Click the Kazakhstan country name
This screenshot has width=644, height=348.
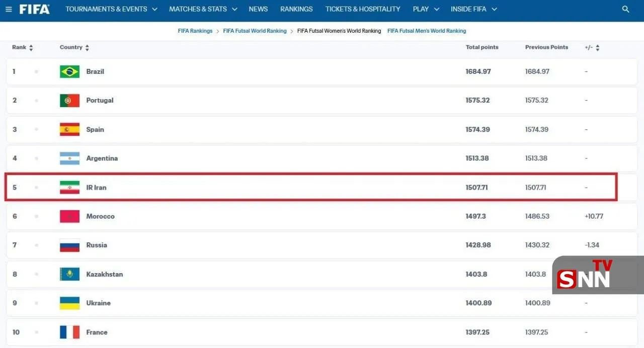pos(104,274)
